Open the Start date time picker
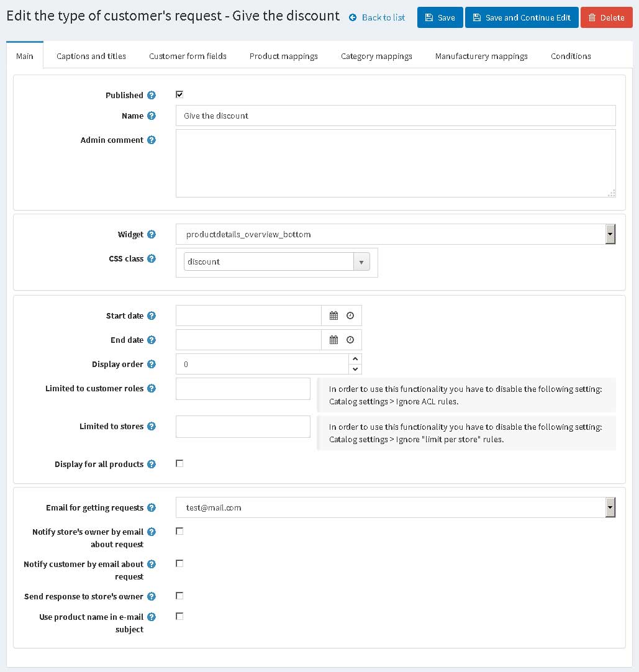This screenshot has width=639, height=672. [x=350, y=316]
